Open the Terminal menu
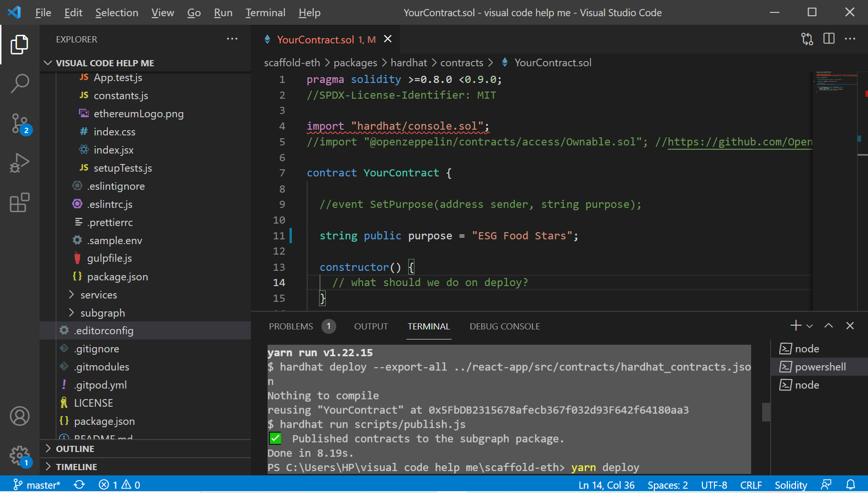868x493 pixels. (x=266, y=13)
